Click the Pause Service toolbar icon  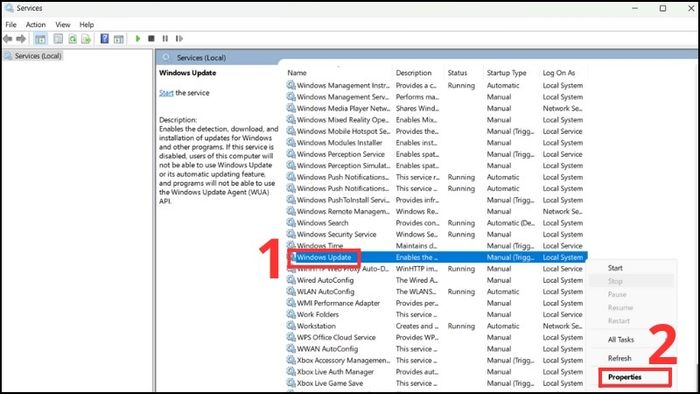[165, 39]
